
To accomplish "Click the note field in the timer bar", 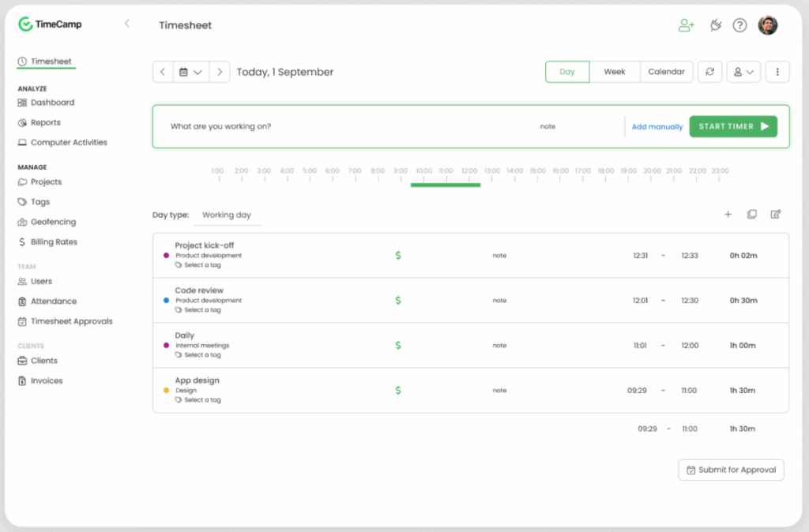I will click(x=548, y=126).
